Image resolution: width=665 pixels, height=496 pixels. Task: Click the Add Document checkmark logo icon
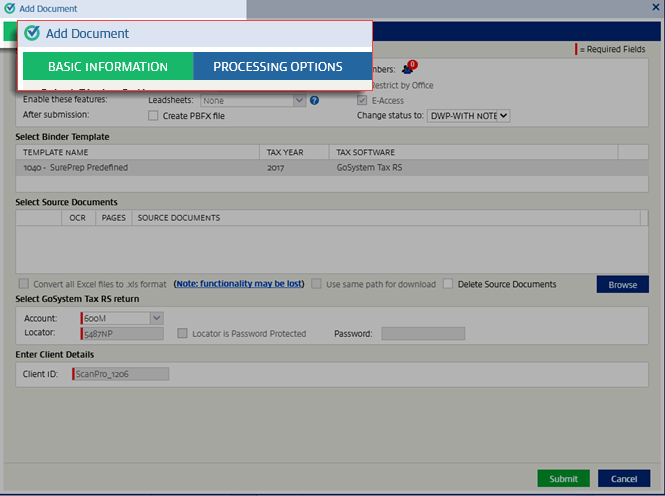pos(32,33)
